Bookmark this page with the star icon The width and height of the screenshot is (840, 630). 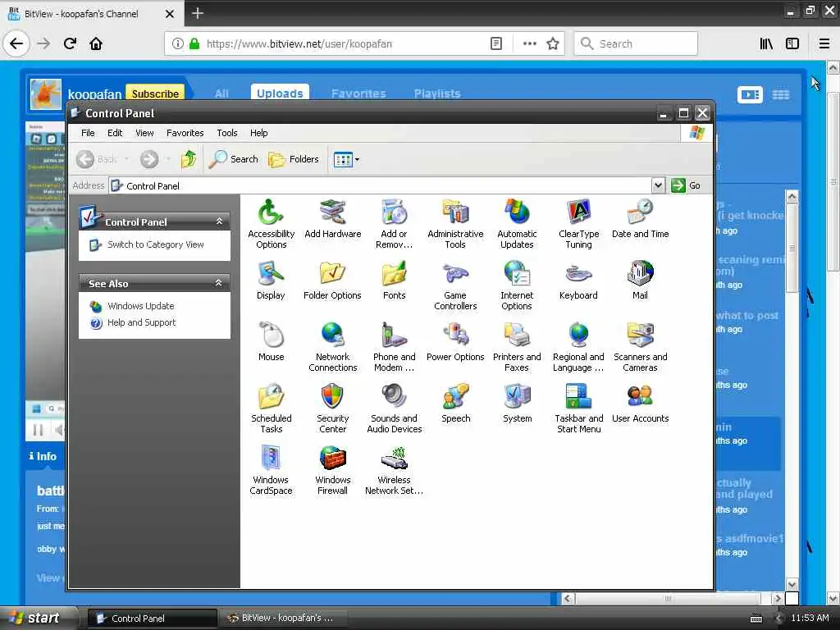click(x=552, y=43)
